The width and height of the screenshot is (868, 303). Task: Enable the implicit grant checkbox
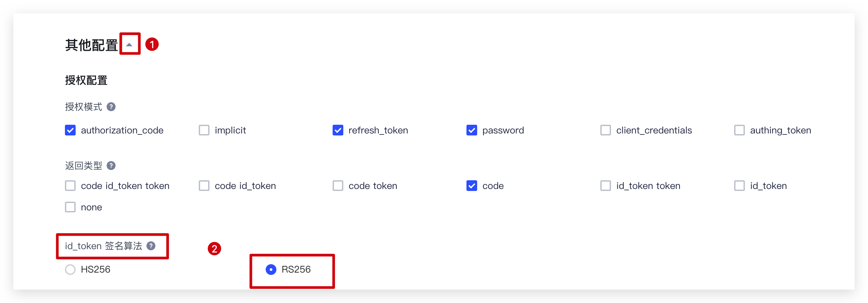204,130
